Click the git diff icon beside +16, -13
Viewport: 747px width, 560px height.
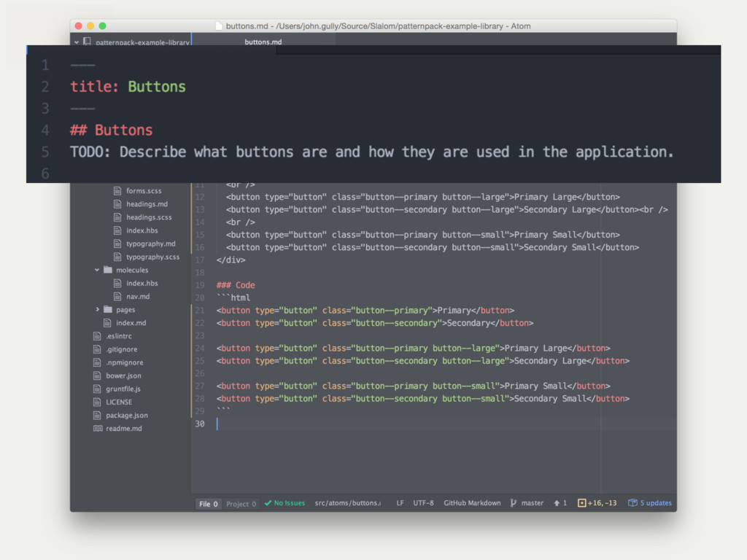coord(581,503)
